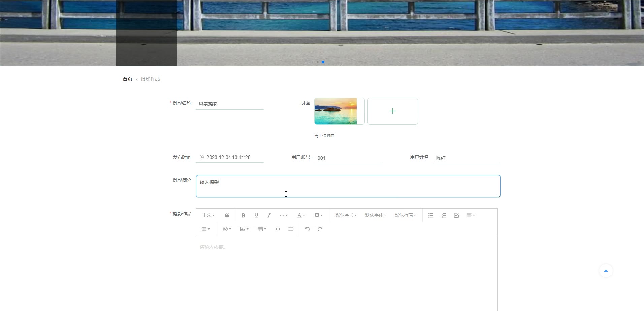Insert a bulleted list
Screen dimensions: 644x311
(x=431, y=215)
